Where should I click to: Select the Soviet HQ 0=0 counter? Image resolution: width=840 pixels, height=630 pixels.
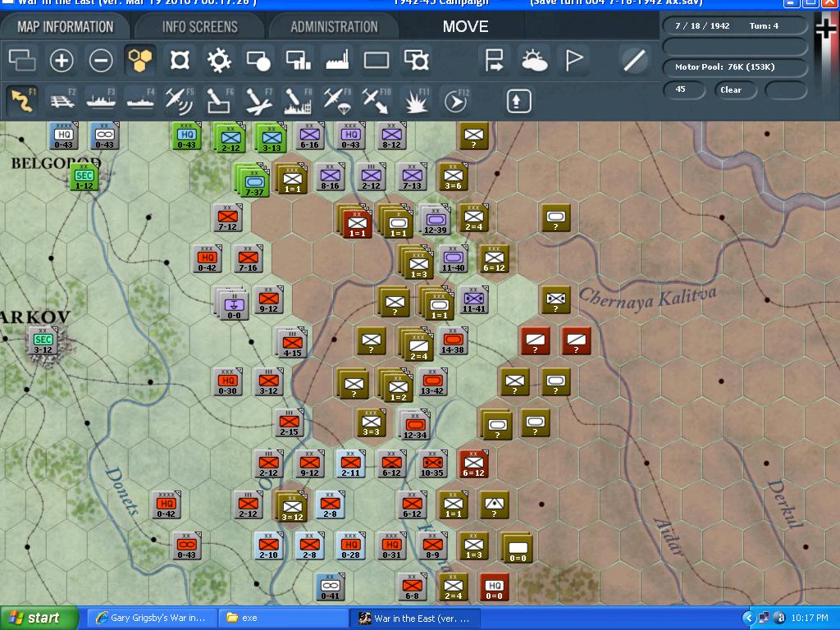point(494,587)
